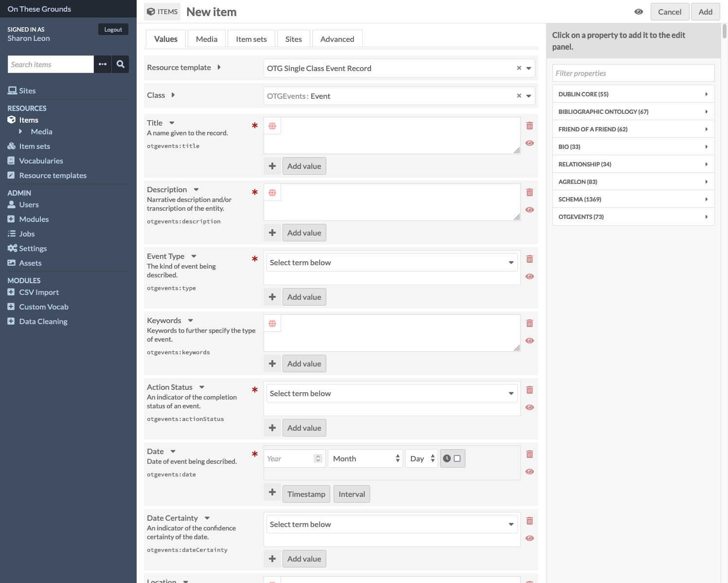Viewport: 728px width, 583px height.
Task: Click plus icon under Keywords field
Action: 272,364
